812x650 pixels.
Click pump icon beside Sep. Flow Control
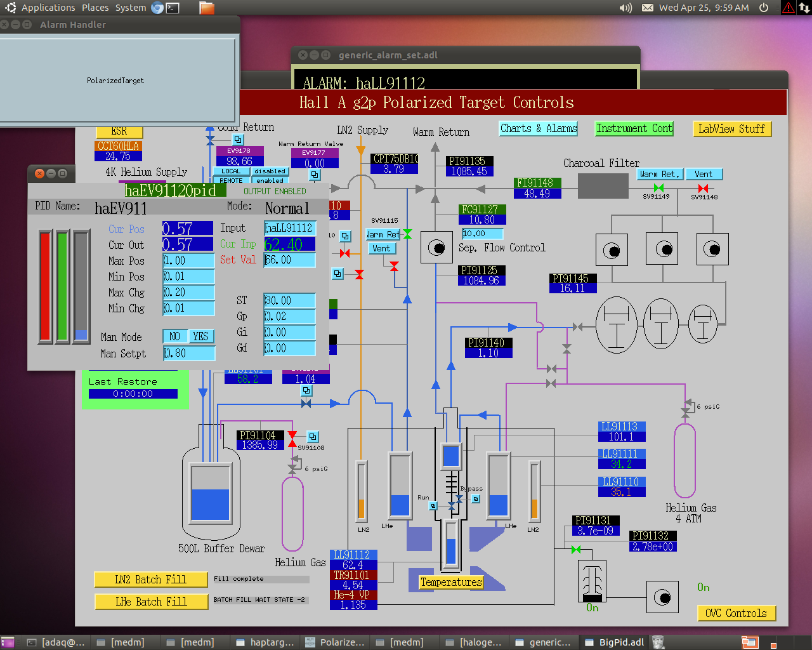pyautogui.click(x=436, y=248)
